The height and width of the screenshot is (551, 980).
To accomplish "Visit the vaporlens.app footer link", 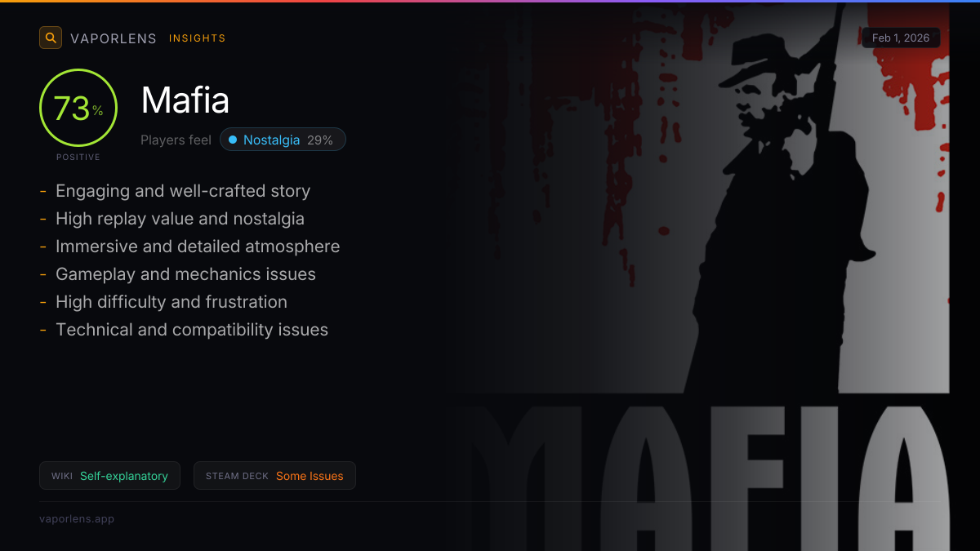I will pyautogui.click(x=77, y=518).
